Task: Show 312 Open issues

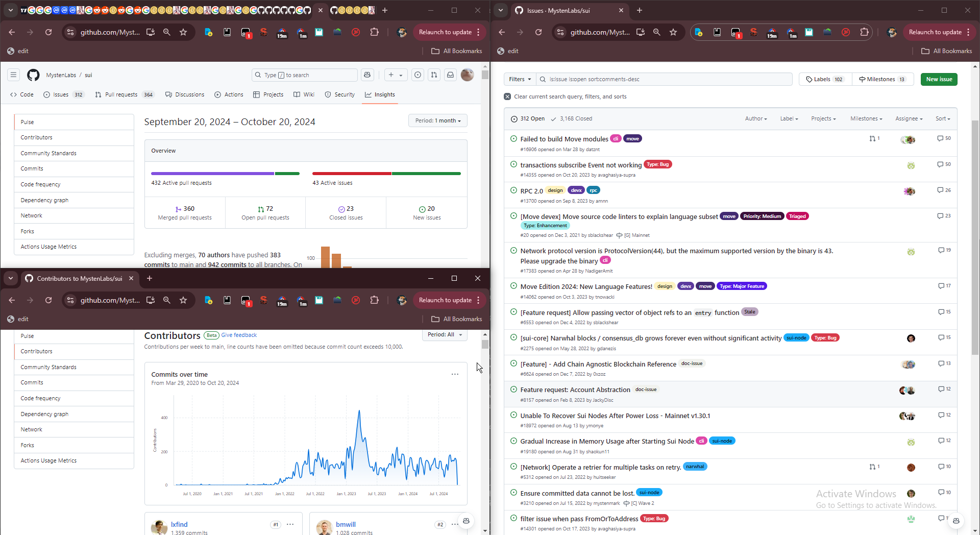Action: click(528, 118)
